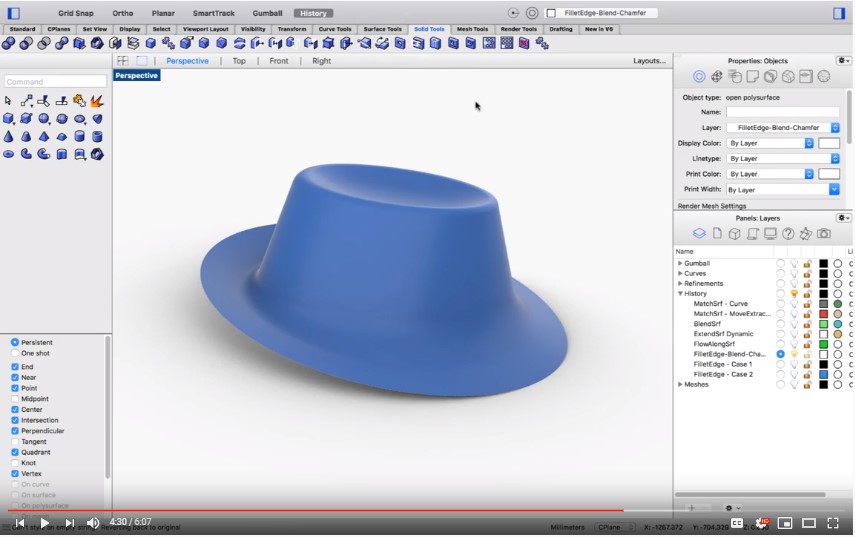
Task: Uncheck the Quadrant osnap checkbox
Action: (15, 452)
